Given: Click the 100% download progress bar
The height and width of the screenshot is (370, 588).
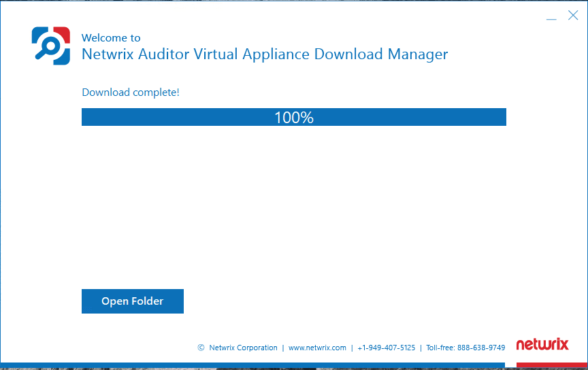Looking at the screenshot, I should pos(293,117).
